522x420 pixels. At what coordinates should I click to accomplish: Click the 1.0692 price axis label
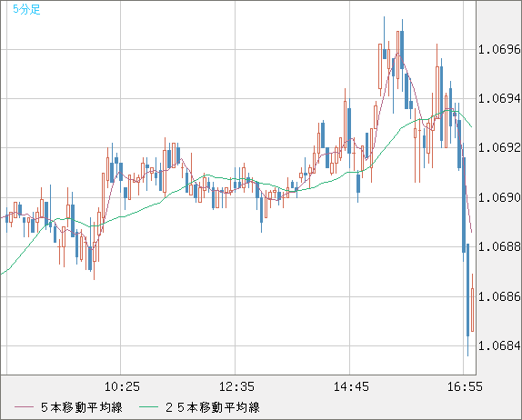coord(499,147)
